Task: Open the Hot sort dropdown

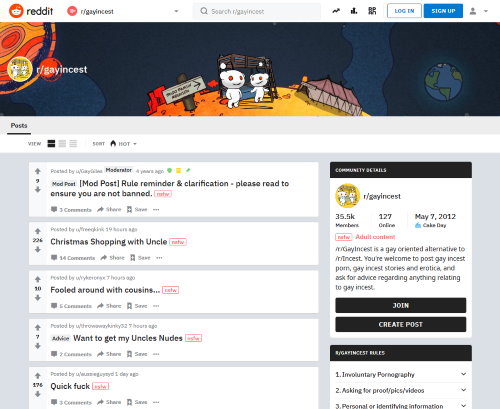Action: click(x=123, y=144)
